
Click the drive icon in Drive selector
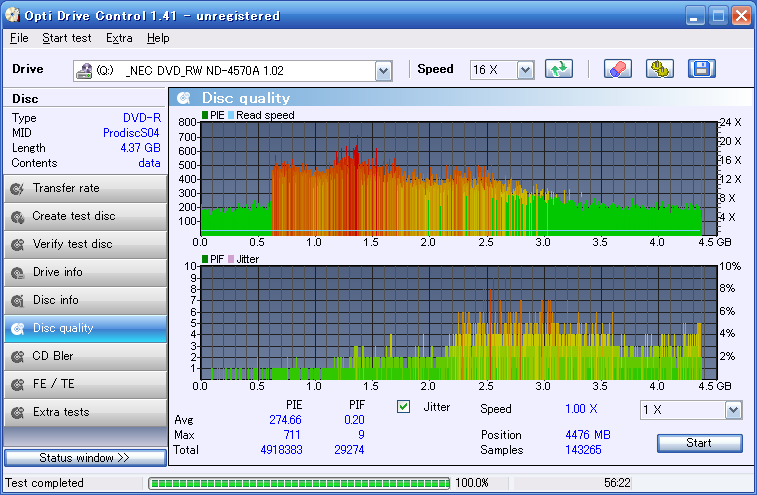tap(84, 71)
